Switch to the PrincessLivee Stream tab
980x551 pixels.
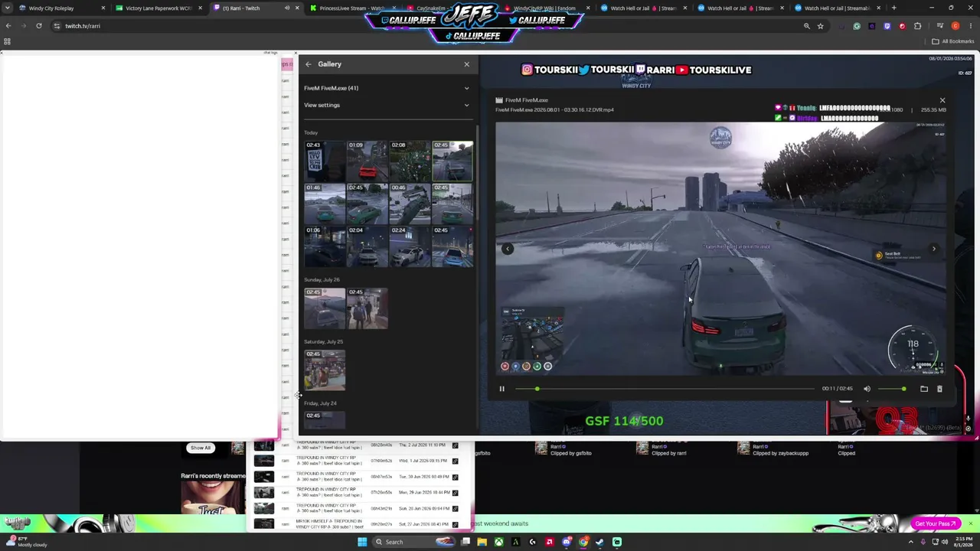pos(352,8)
